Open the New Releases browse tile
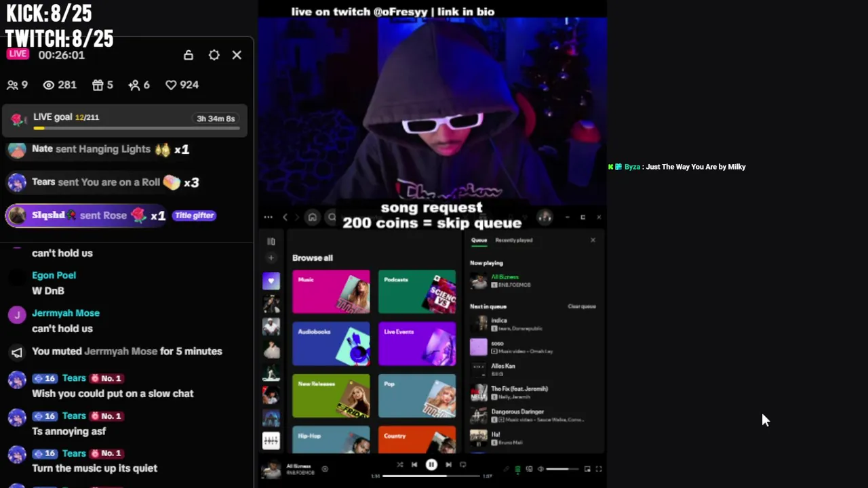This screenshot has height=488, width=868. point(331,396)
